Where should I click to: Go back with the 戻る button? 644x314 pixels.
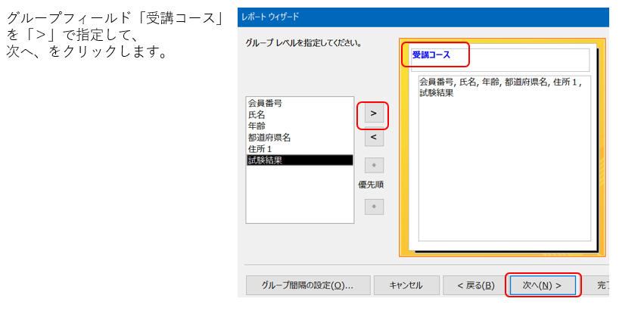[x=476, y=285]
